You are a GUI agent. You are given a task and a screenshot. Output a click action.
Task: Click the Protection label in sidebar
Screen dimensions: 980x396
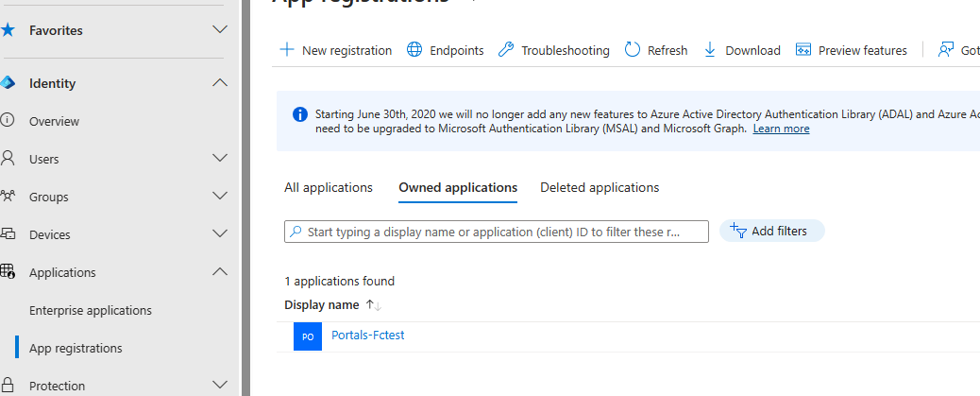click(57, 386)
